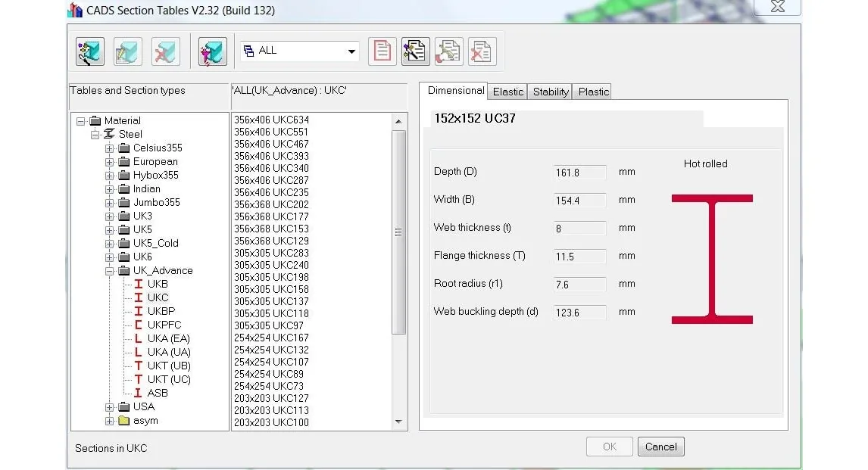Image resolution: width=868 pixels, height=470 pixels.
Task: Click the yellow asym folder icon
Action: [x=124, y=420]
